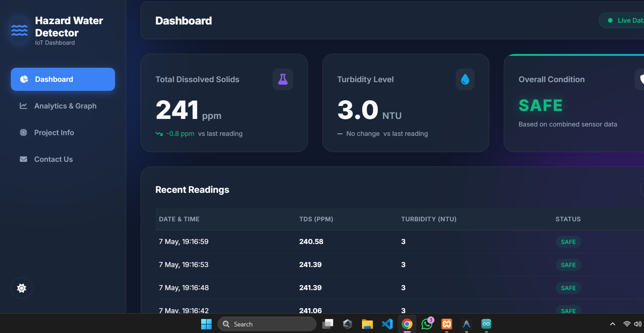Click the Based on combined sensor data text
This screenshot has width=644, height=333.
coord(568,124)
